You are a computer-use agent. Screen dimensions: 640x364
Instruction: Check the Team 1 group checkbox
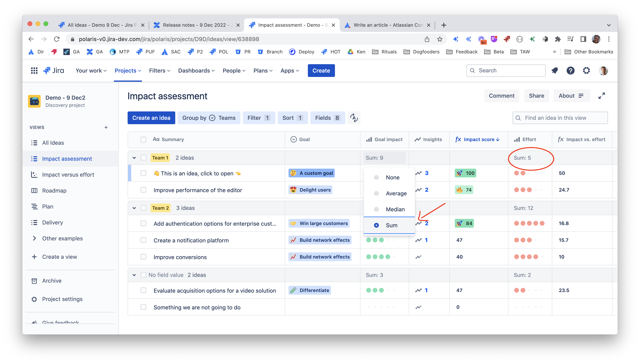[144, 158]
